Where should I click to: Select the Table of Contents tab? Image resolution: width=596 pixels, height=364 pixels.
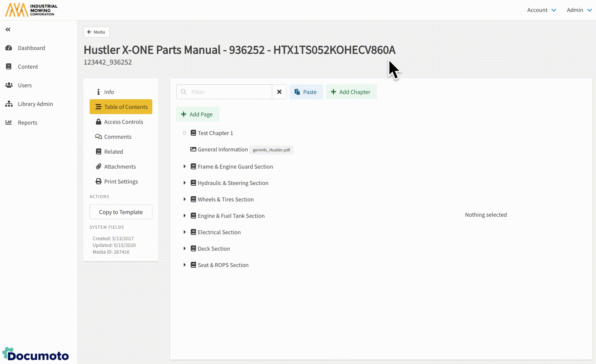121,107
